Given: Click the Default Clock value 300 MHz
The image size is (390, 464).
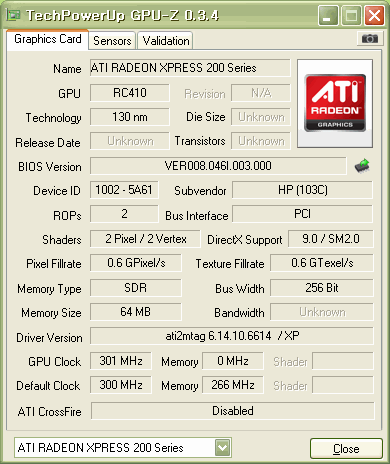Looking at the screenshot, I should coord(121,385).
